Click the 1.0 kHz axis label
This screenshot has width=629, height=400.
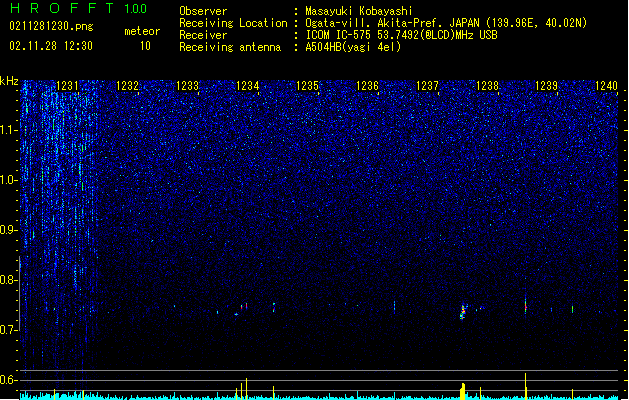9,180
